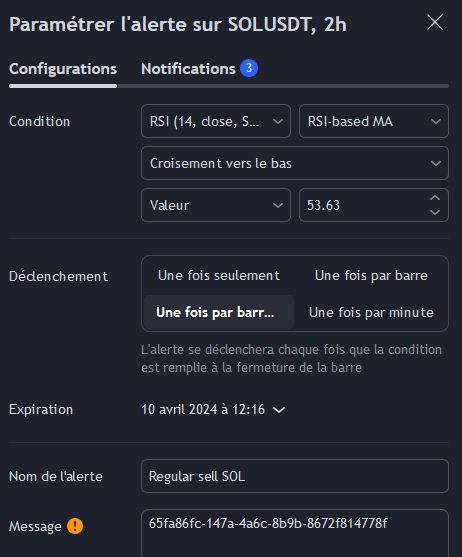This screenshot has height=557, width=462.
Task: Switch to the Configurations tab
Action: click(63, 69)
